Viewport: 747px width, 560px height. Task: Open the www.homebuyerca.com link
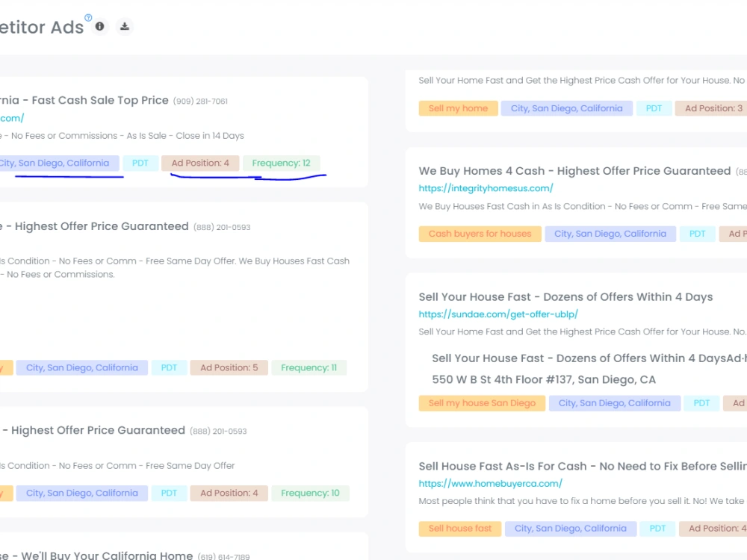pos(490,483)
